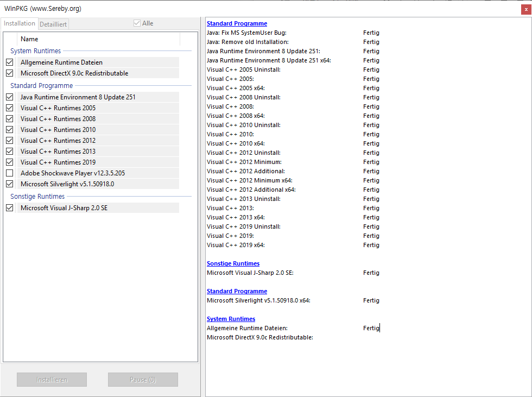Switch to the Installation tab
532x397 pixels.
pos(20,23)
